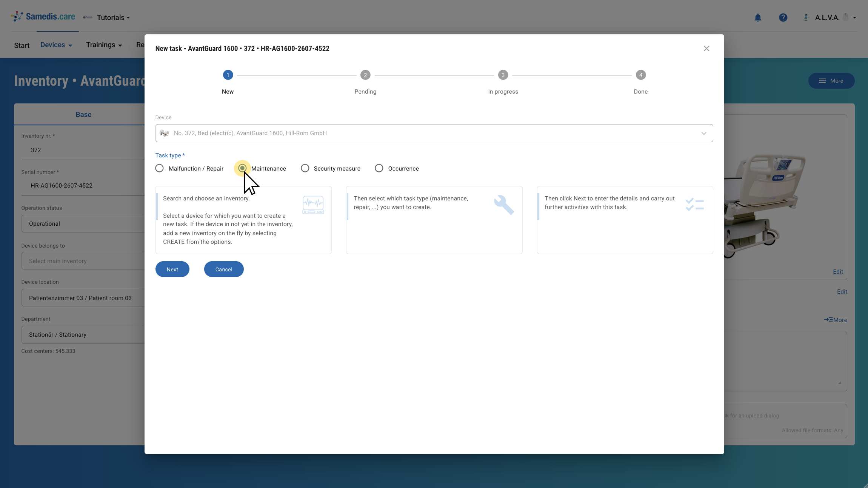Click the Edit link under the bed image
Image resolution: width=868 pixels, height=488 pixels.
pos(838,272)
